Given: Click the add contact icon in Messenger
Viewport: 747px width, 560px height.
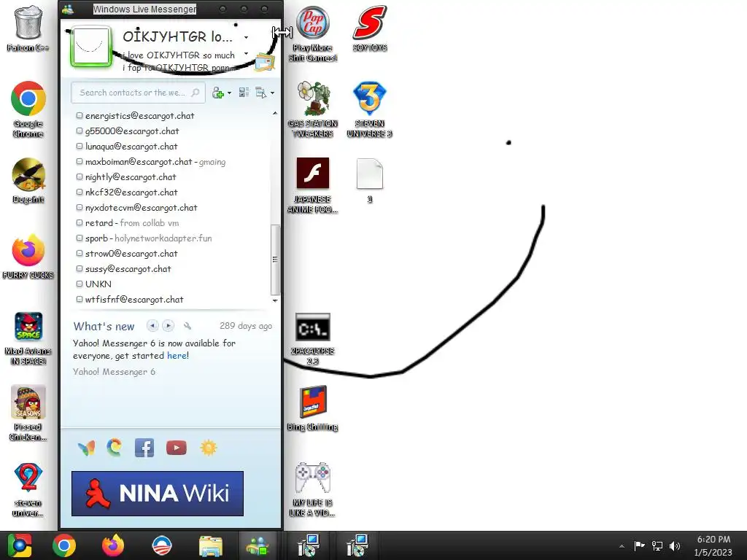Looking at the screenshot, I should coord(217,93).
